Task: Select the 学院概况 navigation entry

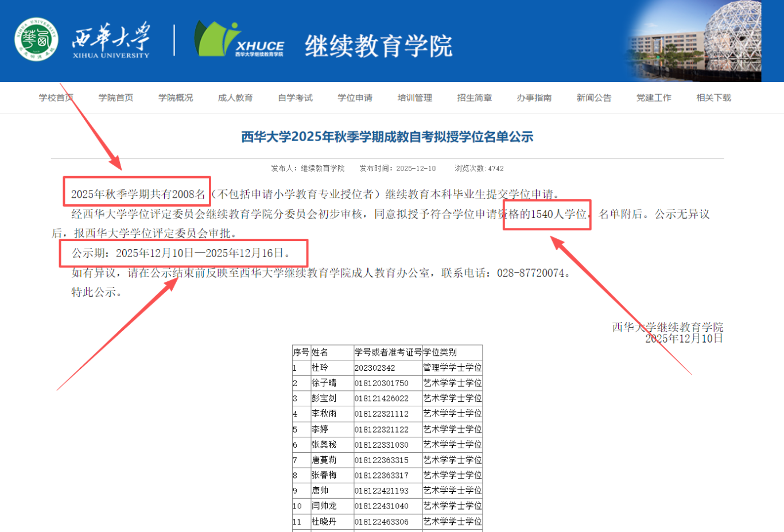Action: (x=175, y=98)
